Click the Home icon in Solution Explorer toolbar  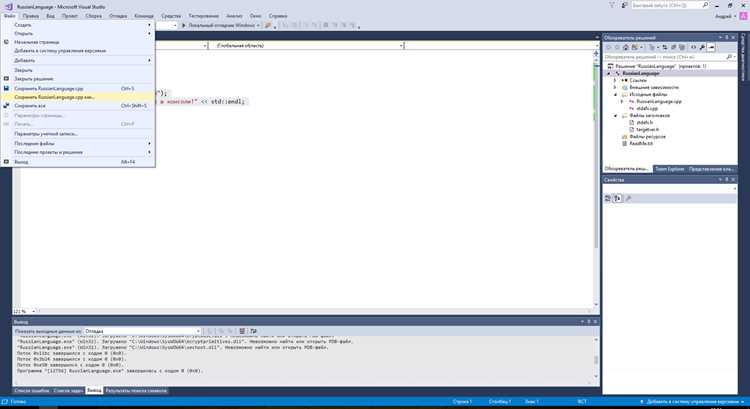[x=625, y=47]
